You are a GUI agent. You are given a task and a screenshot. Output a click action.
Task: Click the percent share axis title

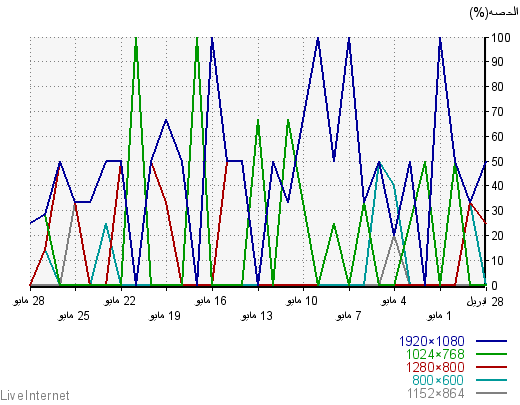[494, 13]
